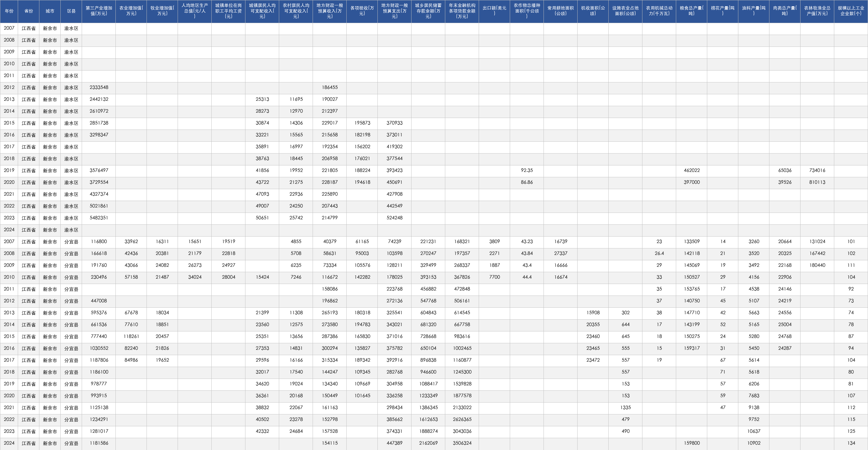Click the cell with 134 enterprises
Viewport: 868px width, 450px height.
point(851,443)
